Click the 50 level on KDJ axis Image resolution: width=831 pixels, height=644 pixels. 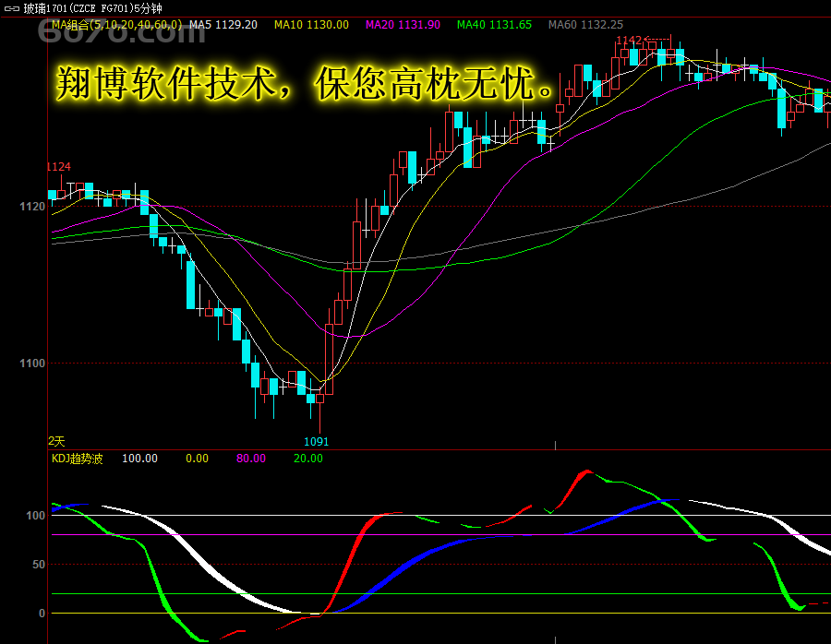39,565
